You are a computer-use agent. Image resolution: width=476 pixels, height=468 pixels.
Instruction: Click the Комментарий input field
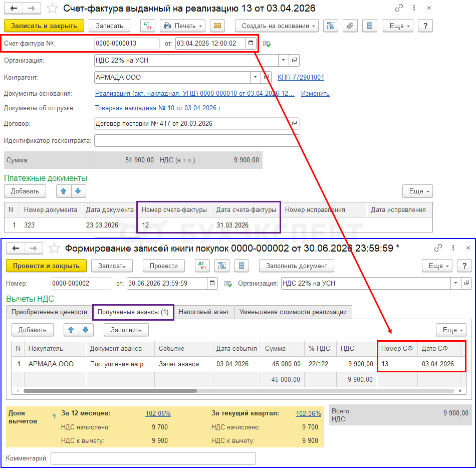153,458
